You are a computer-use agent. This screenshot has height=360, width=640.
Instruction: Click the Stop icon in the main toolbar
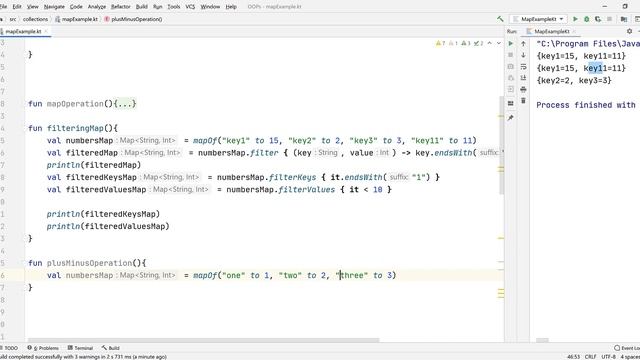pyautogui.click(x=609, y=19)
